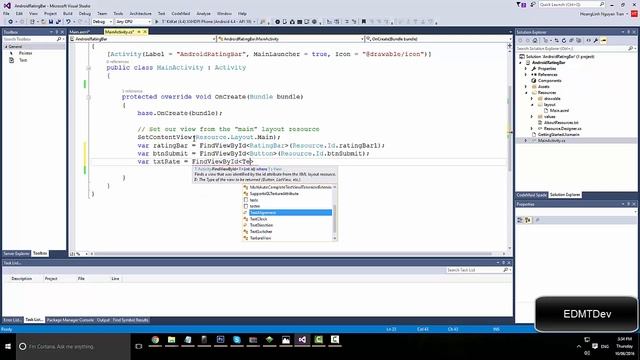Open the File menu
This screenshot has height=360, width=640.
(7, 13)
